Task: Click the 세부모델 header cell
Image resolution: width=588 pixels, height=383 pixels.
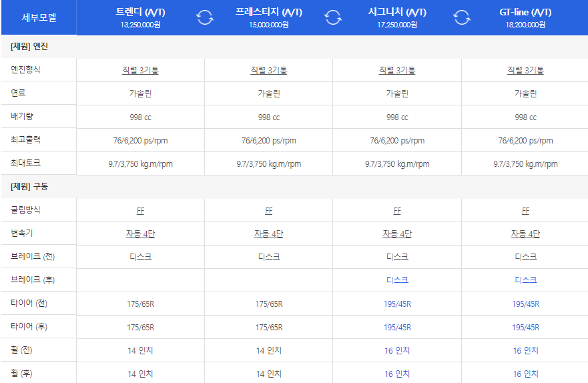Action: (x=39, y=17)
